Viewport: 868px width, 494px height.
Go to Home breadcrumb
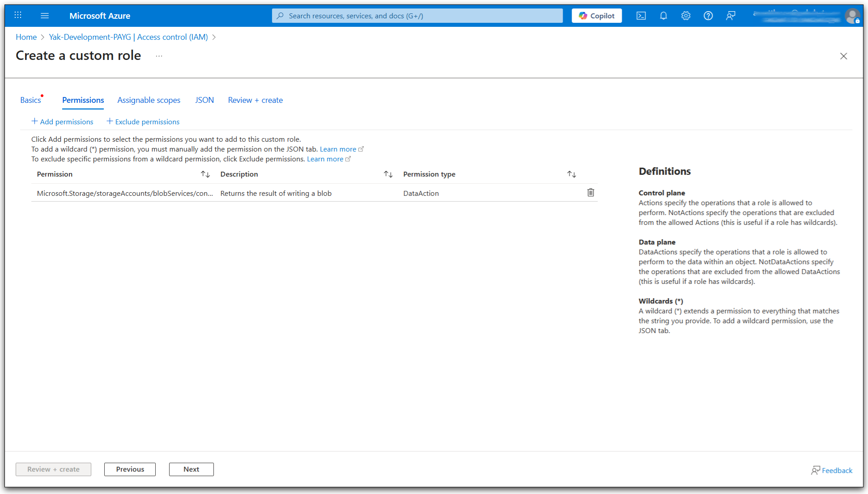coord(26,37)
